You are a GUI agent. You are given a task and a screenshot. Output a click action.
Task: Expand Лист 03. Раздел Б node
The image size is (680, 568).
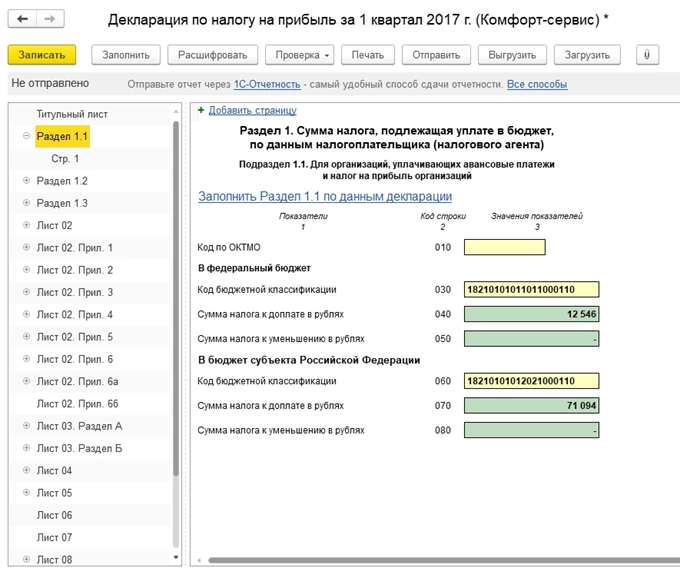26,448
